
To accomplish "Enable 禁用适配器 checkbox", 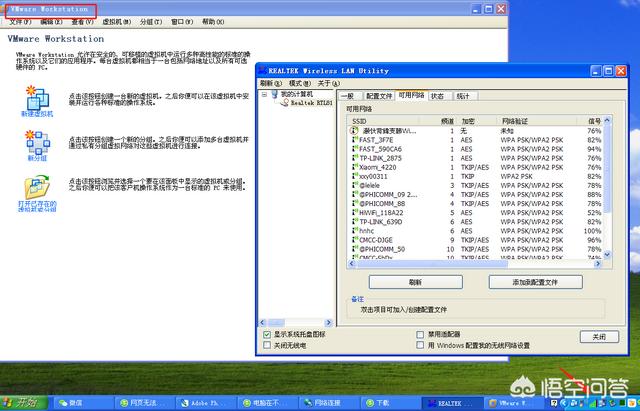I will point(420,334).
